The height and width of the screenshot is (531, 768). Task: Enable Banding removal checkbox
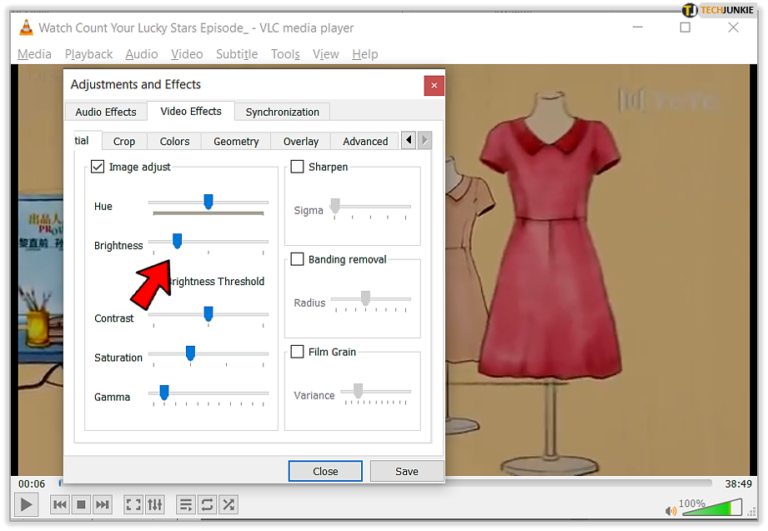297,259
